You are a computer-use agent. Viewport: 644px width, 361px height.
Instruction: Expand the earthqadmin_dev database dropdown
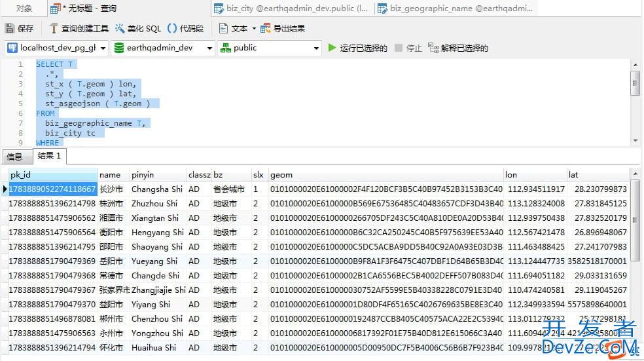tap(209, 48)
